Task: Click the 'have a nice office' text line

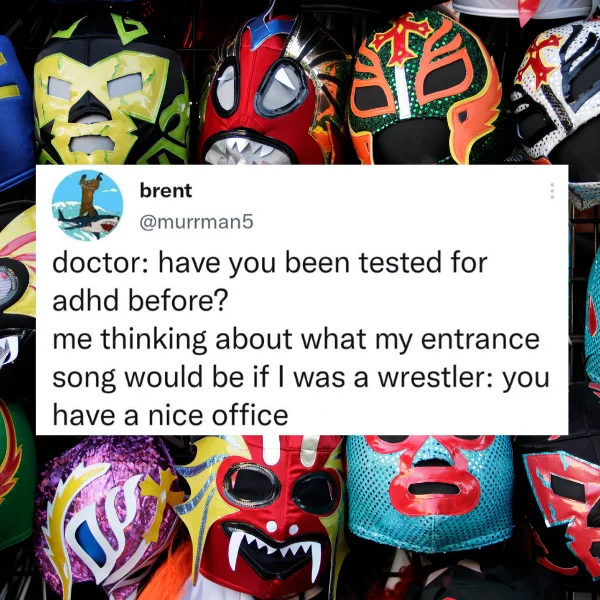Action: coord(170,416)
